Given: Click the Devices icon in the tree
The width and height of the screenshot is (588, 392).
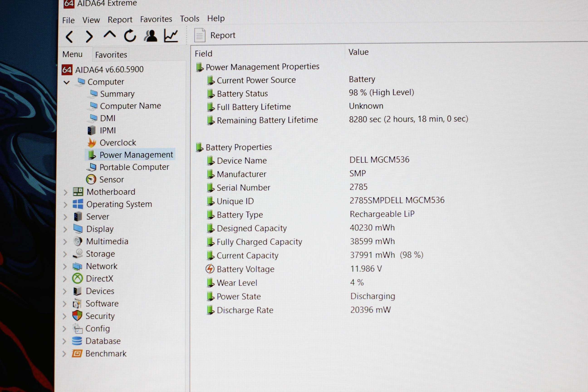Looking at the screenshot, I should tap(77, 291).
